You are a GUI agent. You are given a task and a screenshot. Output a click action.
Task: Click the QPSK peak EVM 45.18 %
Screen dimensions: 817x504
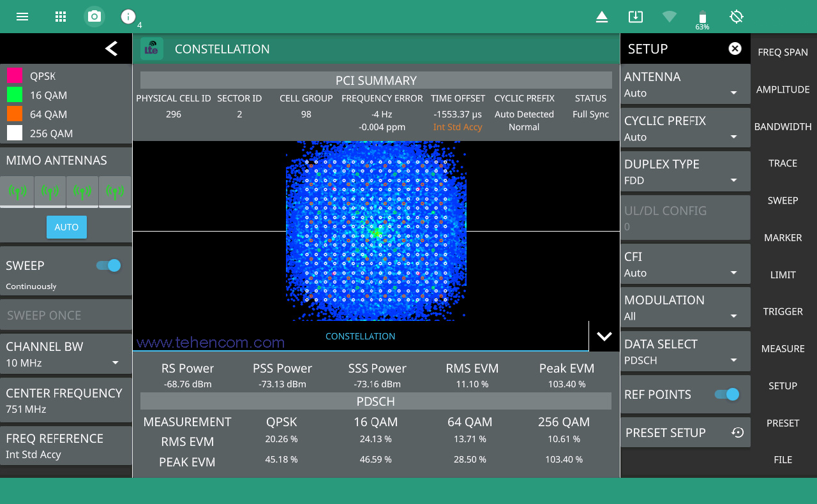tap(281, 459)
